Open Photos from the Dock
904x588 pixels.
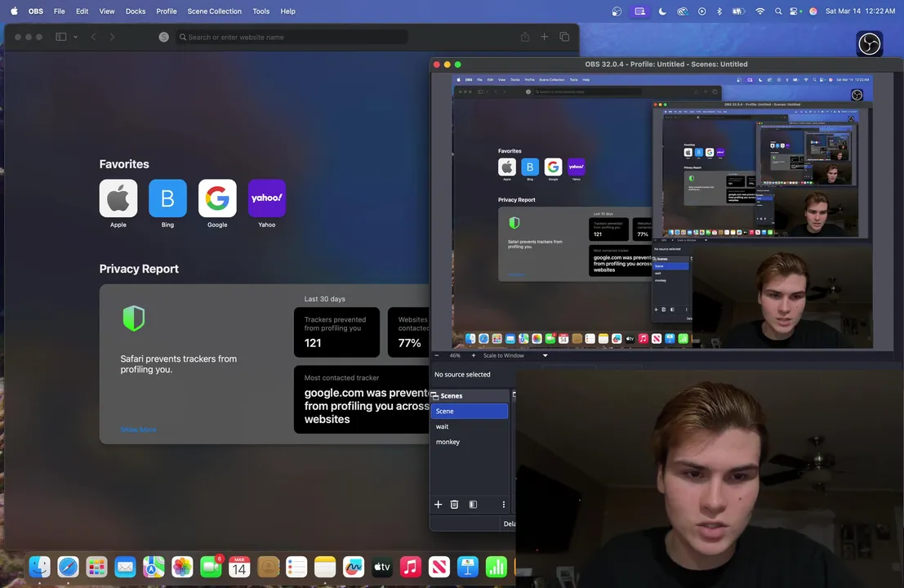pos(182,568)
